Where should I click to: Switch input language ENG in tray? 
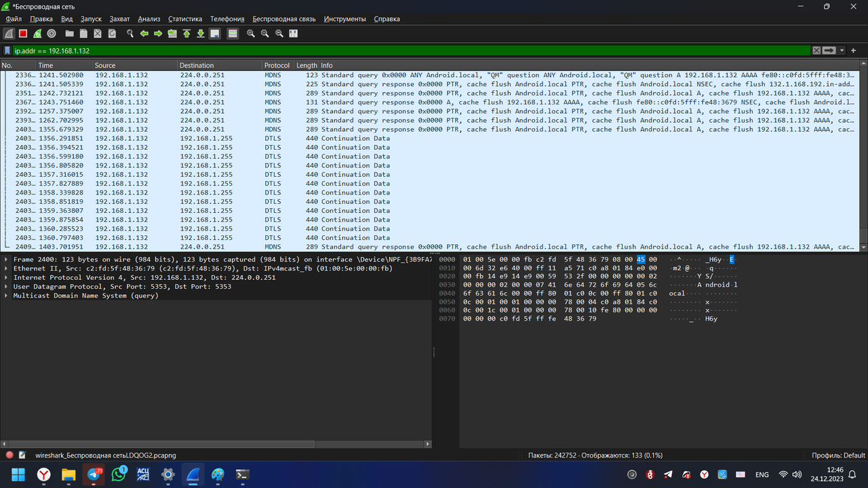click(x=762, y=474)
